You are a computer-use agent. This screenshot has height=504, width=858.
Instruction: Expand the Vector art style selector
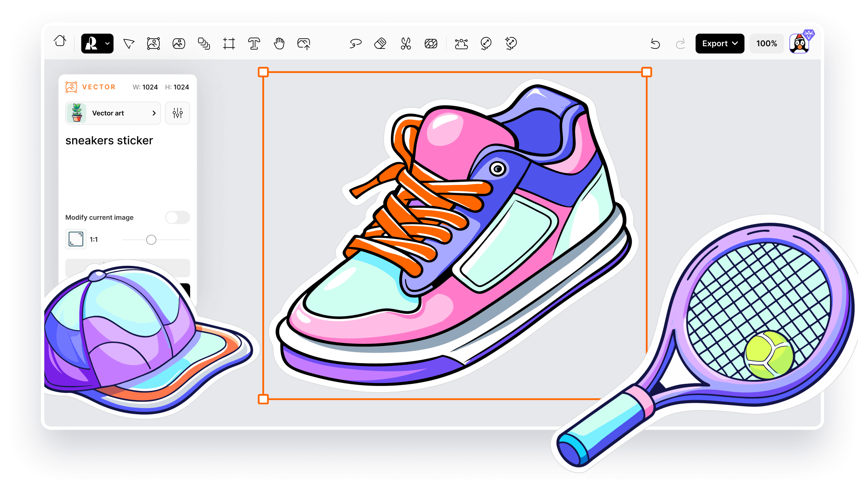[x=113, y=113]
